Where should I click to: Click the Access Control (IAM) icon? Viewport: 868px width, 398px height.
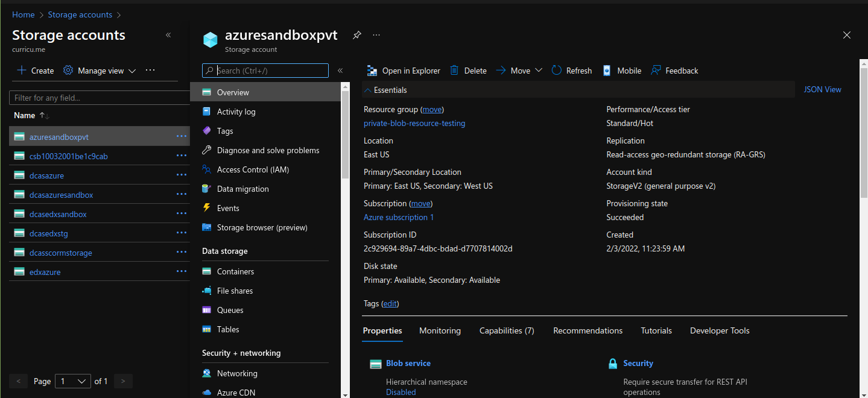click(207, 169)
